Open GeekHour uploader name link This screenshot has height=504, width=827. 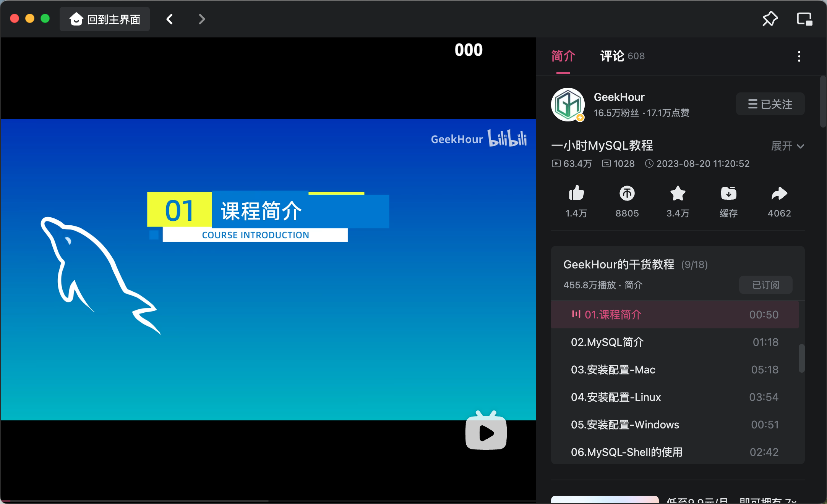coord(619,97)
